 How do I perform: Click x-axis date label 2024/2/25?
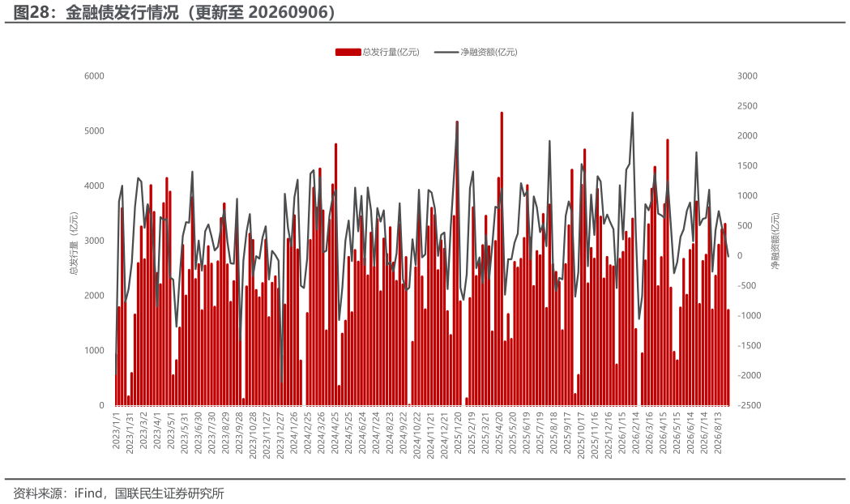(x=307, y=434)
